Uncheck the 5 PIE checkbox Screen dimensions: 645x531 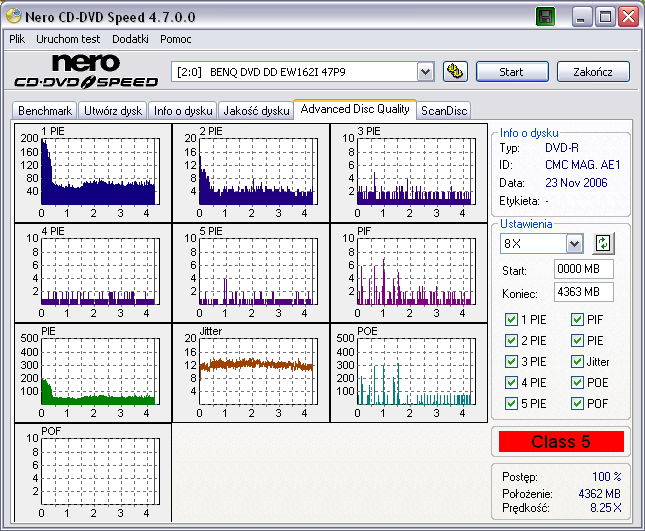[511, 403]
